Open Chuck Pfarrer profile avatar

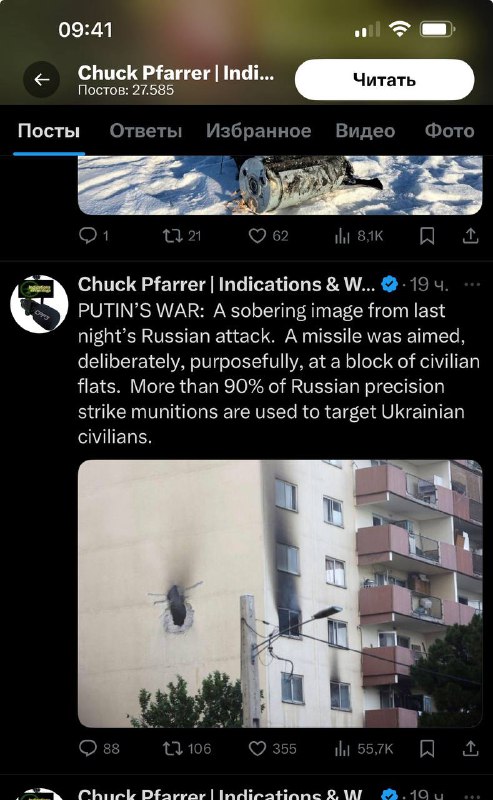tap(39, 304)
